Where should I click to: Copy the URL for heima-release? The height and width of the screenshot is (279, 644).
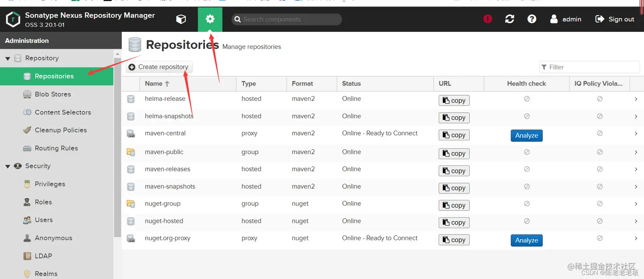454,100
